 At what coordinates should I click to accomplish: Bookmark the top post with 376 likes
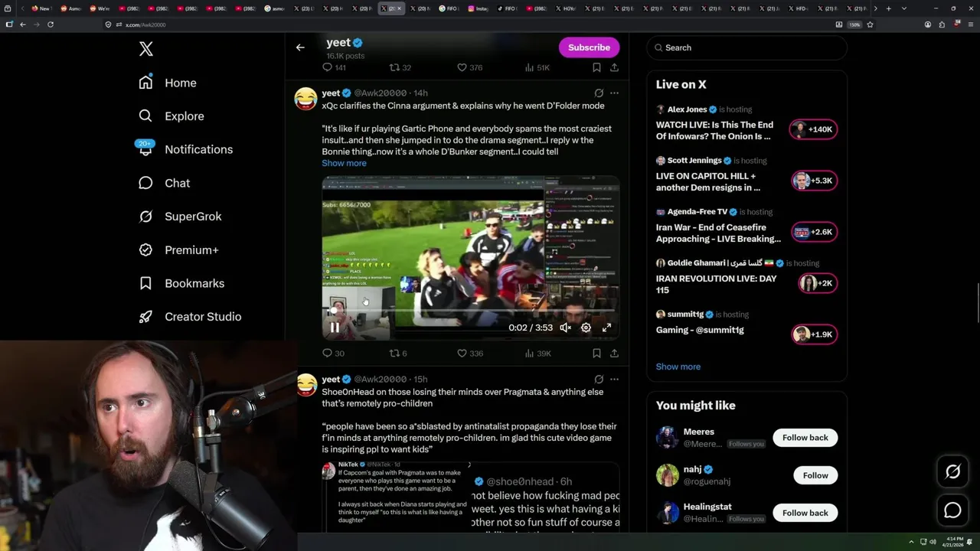pyautogui.click(x=596, y=67)
